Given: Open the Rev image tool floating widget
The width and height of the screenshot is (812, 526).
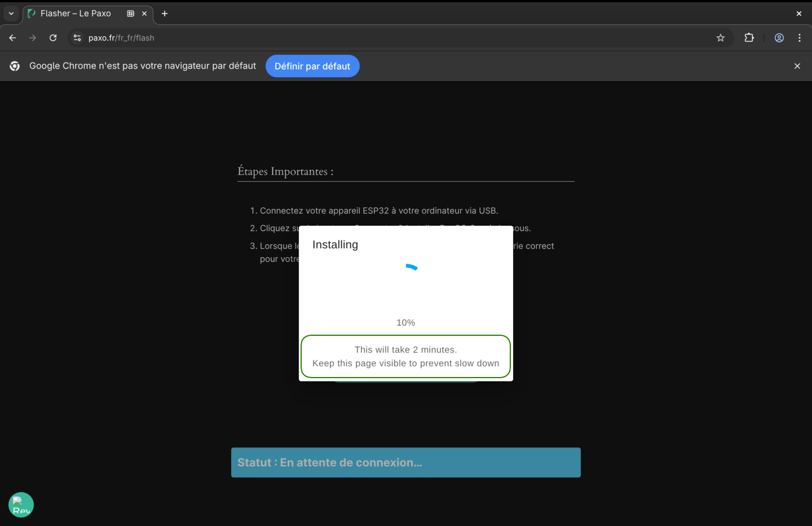Looking at the screenshot, I should (x=21, y=505).
